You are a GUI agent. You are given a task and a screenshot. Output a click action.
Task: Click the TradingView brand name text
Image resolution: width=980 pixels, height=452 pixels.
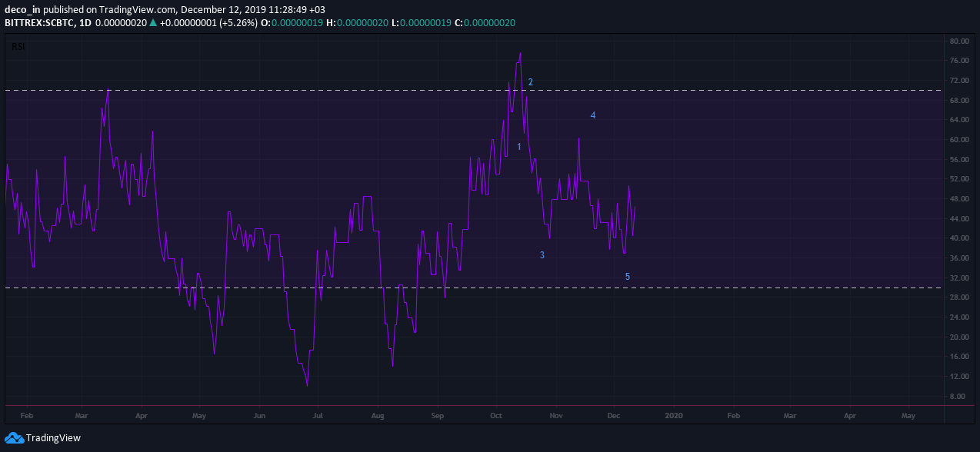click(53, 438)
